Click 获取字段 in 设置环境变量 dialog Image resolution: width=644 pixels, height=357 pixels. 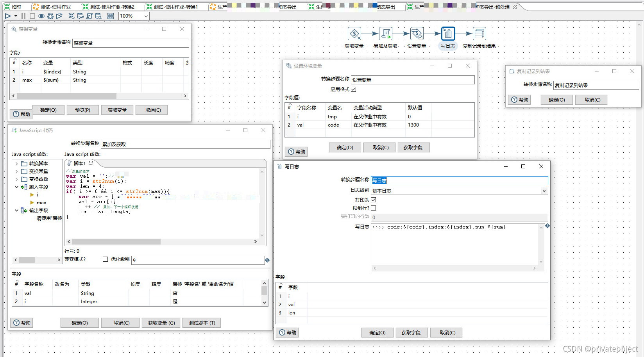coord(413,147)
